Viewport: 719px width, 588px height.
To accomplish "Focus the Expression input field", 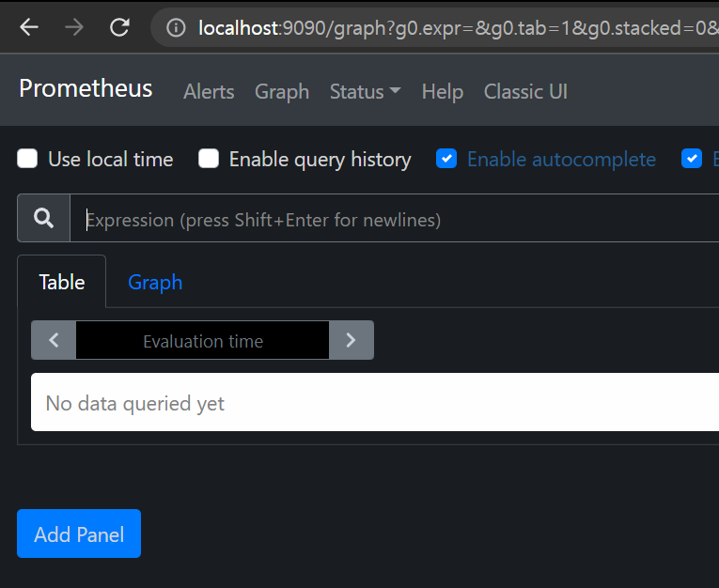I will tap(395, 218).
